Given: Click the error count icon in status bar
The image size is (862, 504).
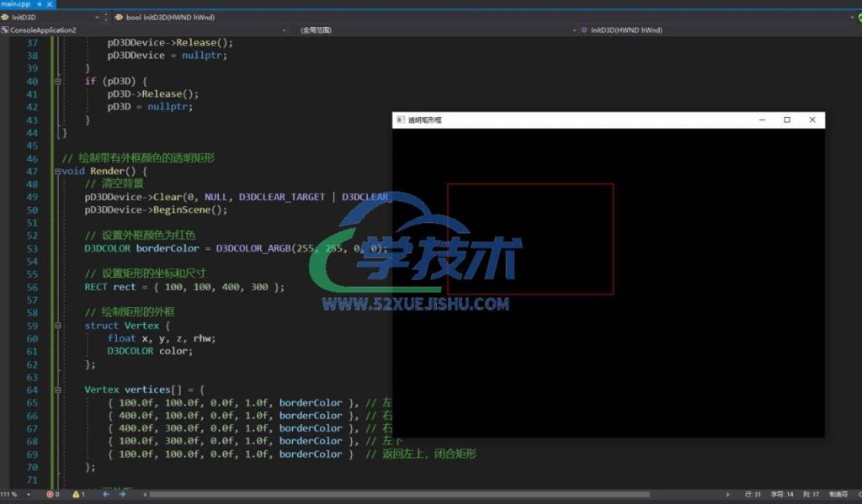Looking at the screenshot, I should (50, 494).
